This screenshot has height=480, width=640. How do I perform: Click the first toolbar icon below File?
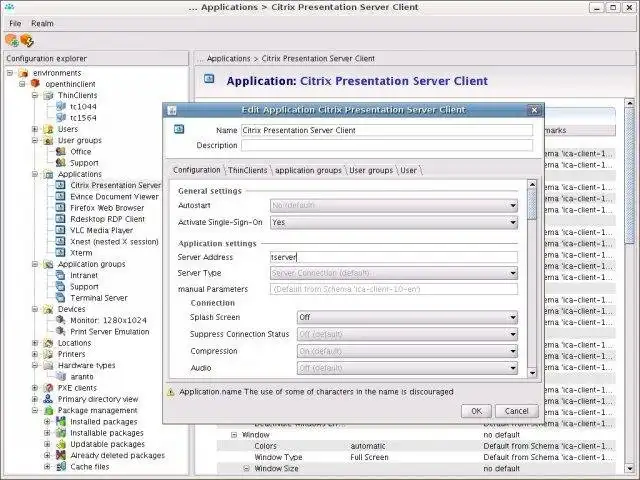[x=12, y=40]
